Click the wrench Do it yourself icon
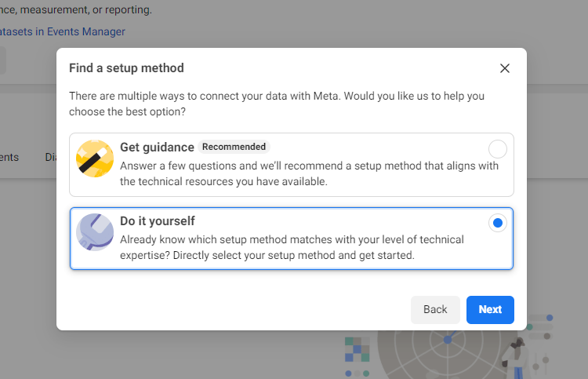This screenshot has width=588, height=379. [95, 232]
